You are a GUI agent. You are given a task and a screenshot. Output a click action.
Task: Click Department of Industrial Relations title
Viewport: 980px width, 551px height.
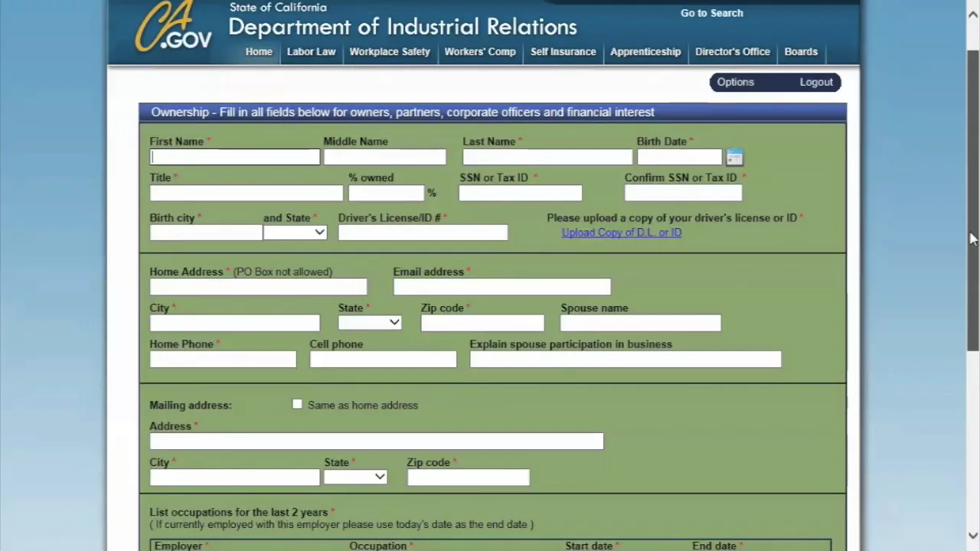point(403,27)
